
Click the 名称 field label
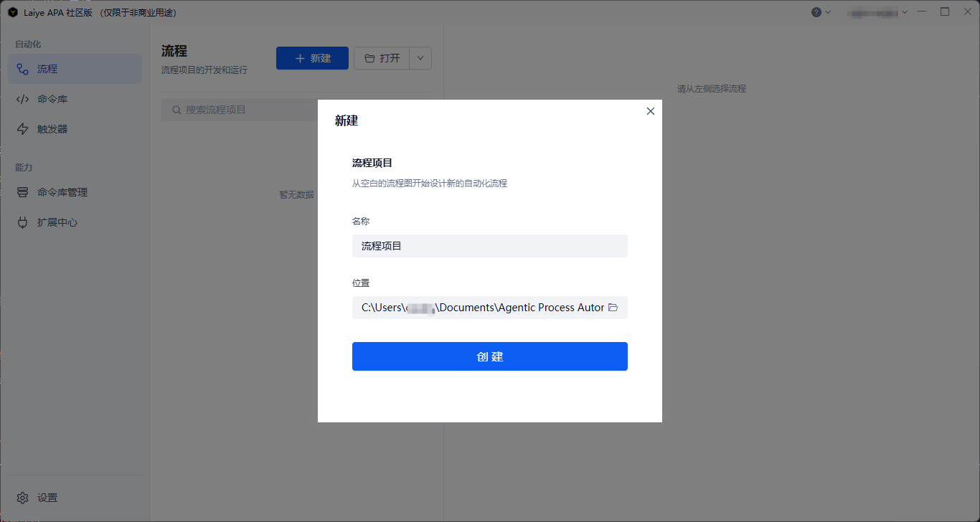[361, 222]
